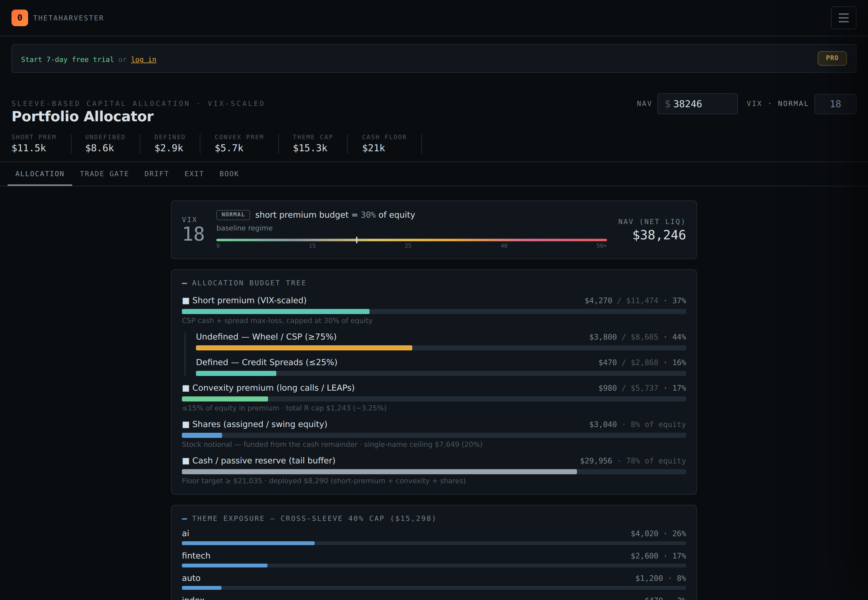Click the Convexity premium square marker icon

(186, 388)
